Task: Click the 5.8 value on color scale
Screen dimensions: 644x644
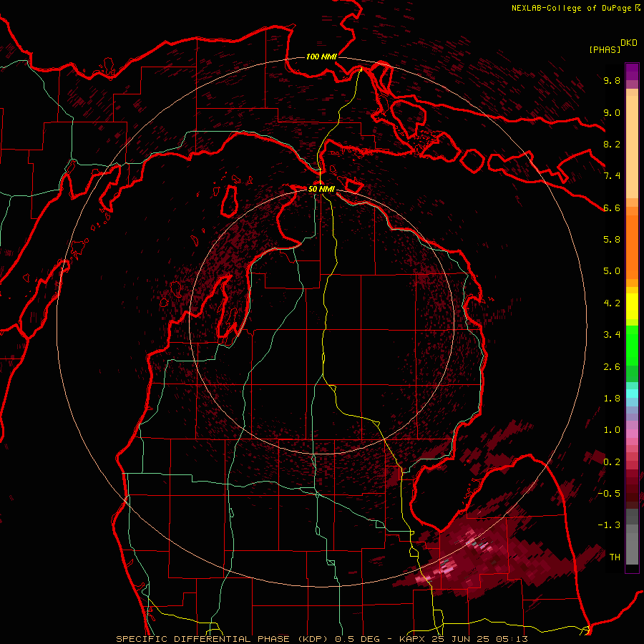Action: pyautogui.click(x=612, y=240)
